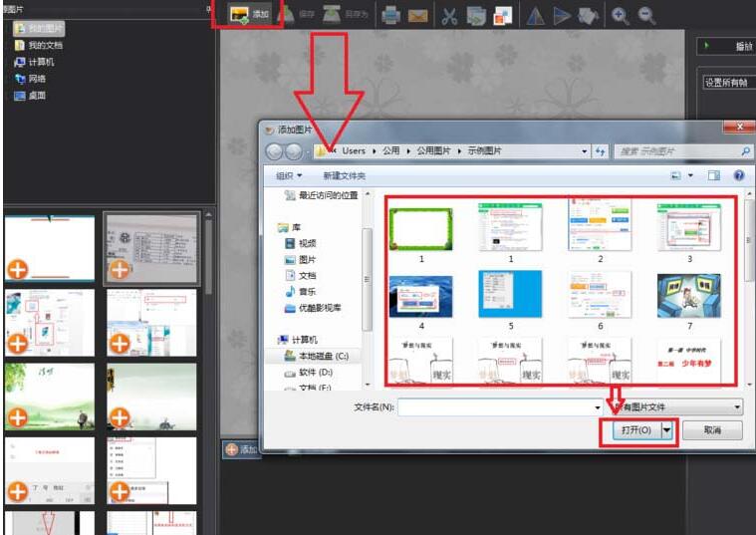The image size is (756, 535).
Task: Click the blue mirror triangle icon
Action: [562, 16]
